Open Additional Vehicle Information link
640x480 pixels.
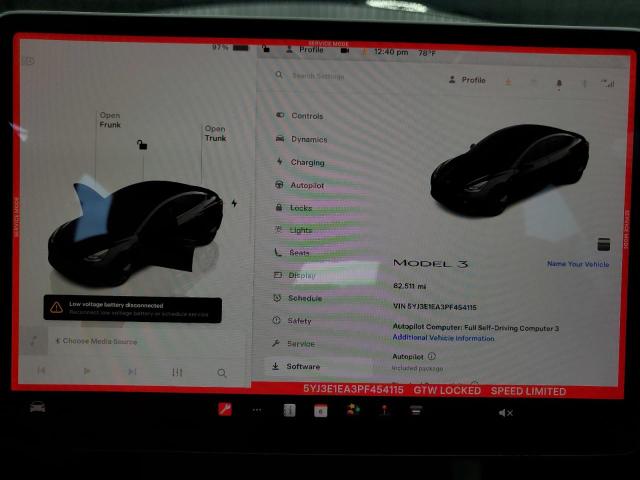[443, 338]
